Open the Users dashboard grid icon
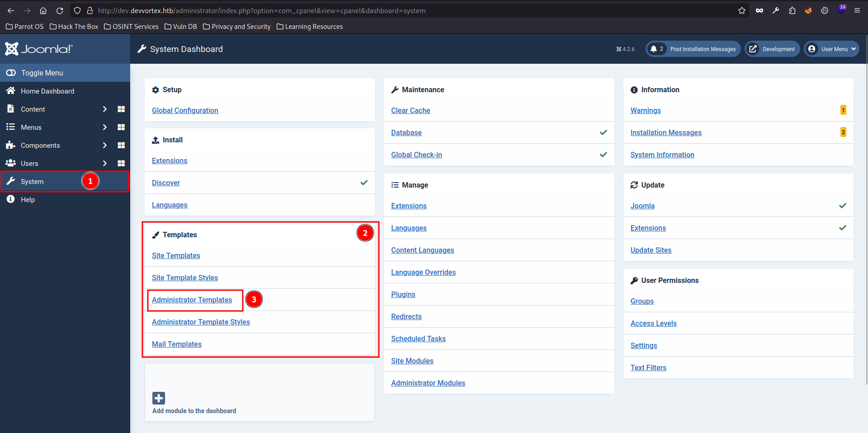Image resolution: width=868 pixels, height=433 pixels. click(x=121, y=163)
